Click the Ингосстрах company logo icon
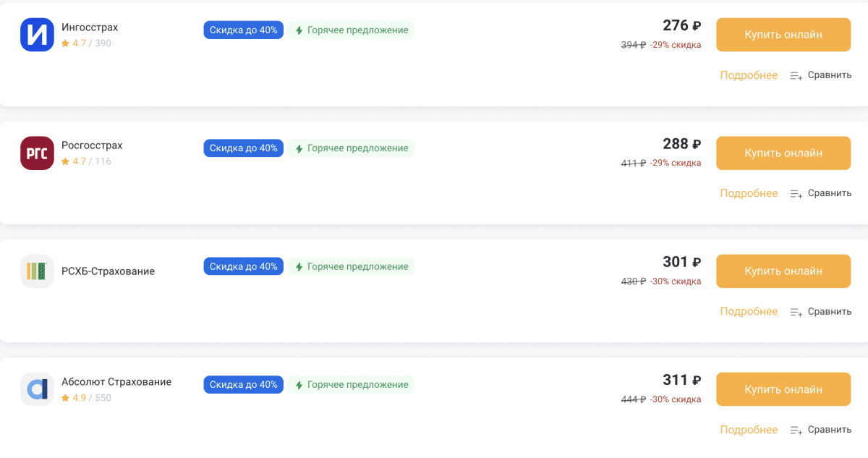Screen dimensions: 868x458 coord(37,35)
